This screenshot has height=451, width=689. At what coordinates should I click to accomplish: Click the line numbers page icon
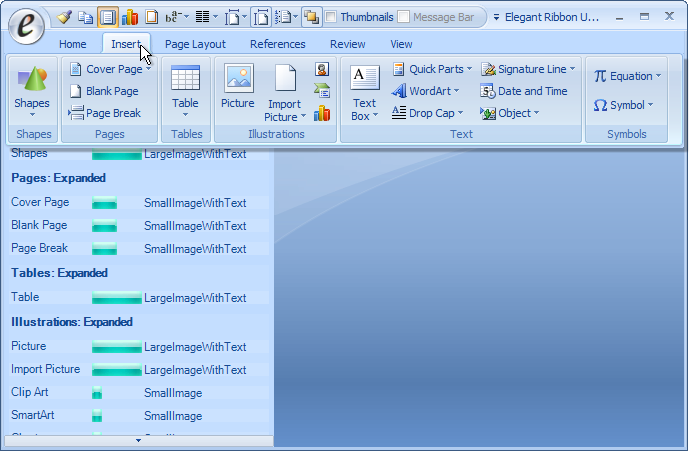click(x=283, y=17)
